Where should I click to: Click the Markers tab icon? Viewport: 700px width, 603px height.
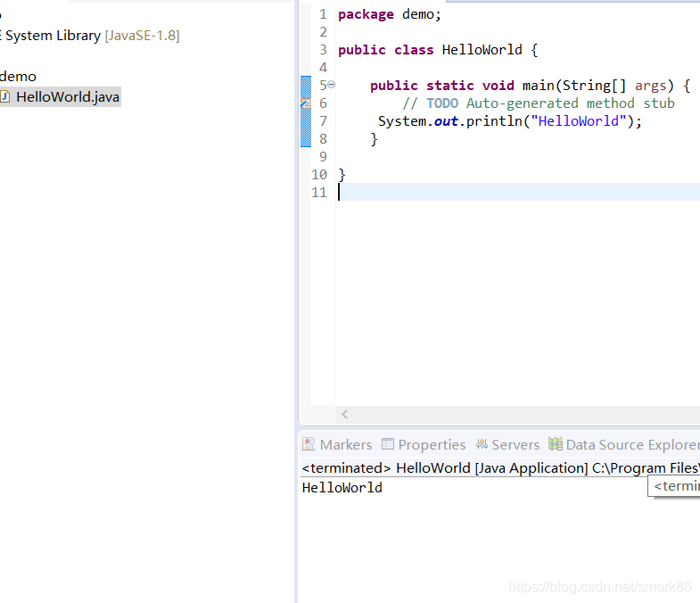[x=308, y=444]
